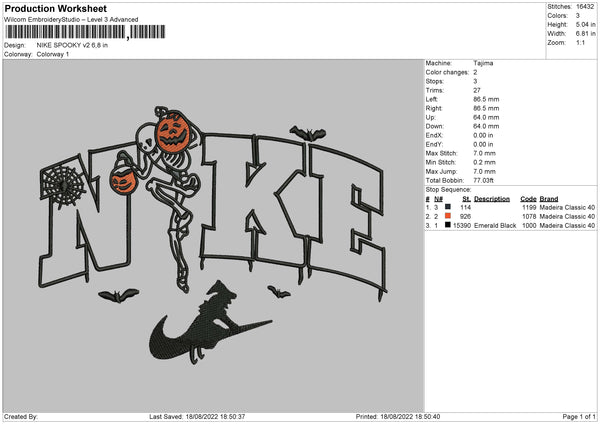Screen dimensions: 600x424
Task: Click the Max Jump label
Action: pyautogui.click(x=440, y=171)
